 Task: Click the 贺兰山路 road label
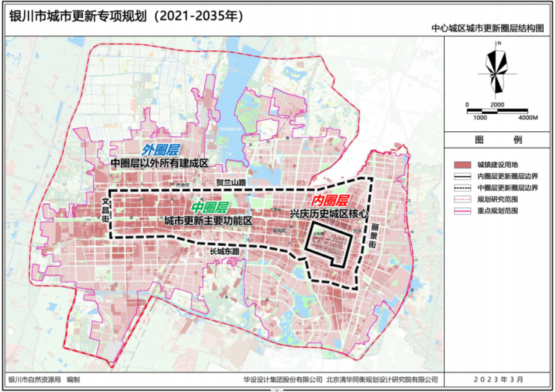(x=230, y=182)
